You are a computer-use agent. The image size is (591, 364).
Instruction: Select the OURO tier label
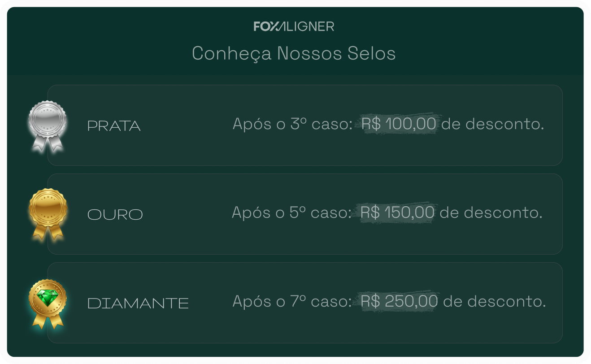tap(115, 215)
